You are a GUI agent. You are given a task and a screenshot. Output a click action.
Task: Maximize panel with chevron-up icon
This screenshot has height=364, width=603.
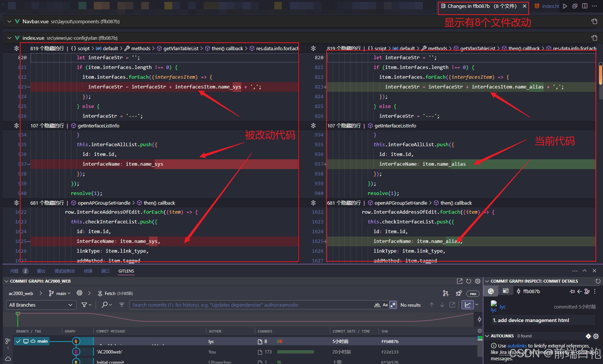pos(585,271)
